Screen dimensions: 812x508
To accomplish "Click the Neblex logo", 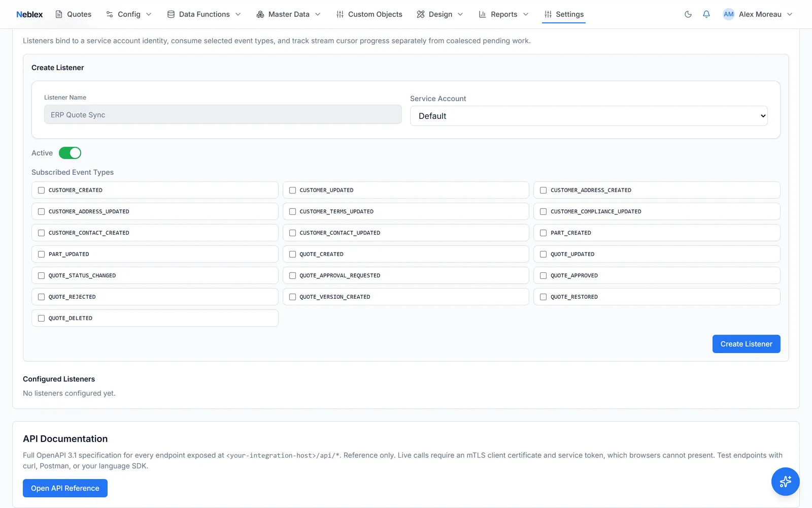I will (x=29, y=14).
